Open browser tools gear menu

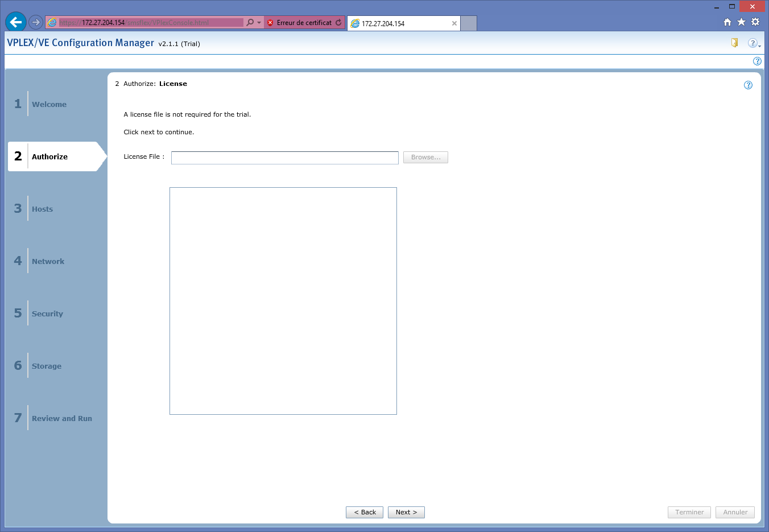pyautogui.click(x=755, y=22)
